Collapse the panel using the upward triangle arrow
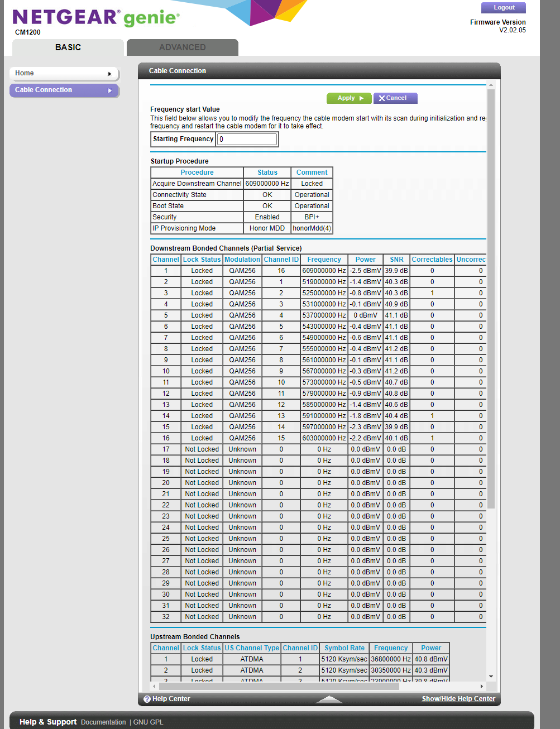560x729 pixels. 329,699
